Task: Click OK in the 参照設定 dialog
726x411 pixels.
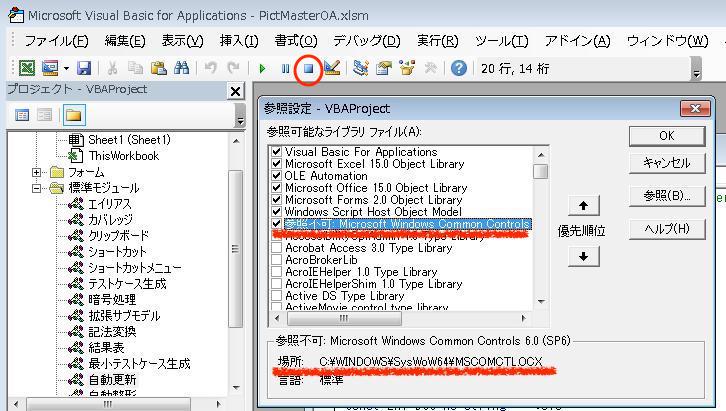Action: (667, 136)
